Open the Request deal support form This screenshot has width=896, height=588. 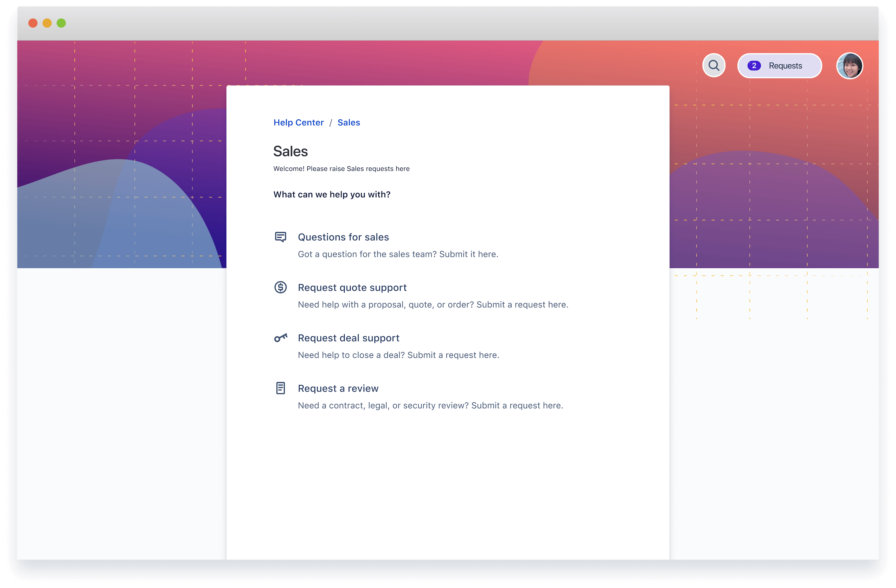(x=349, y=338)
